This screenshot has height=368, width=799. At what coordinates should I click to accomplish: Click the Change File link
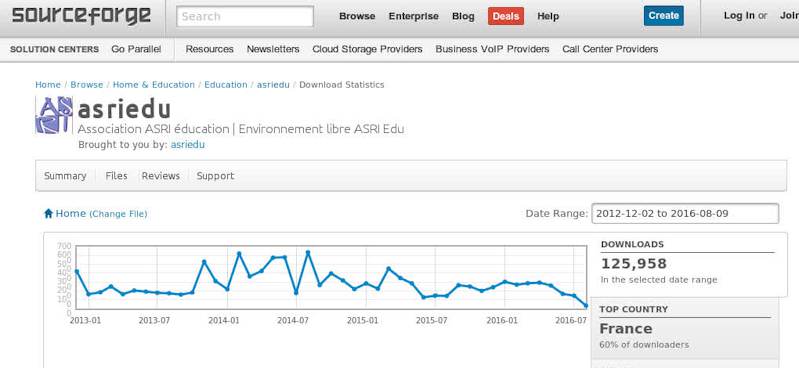[x=118, y=214]
